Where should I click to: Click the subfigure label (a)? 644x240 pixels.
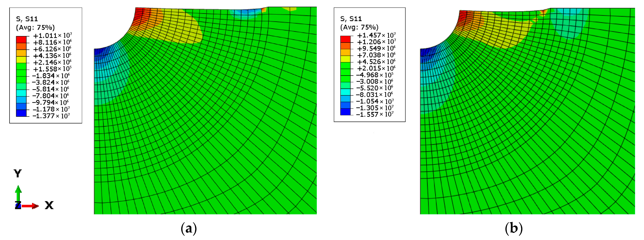click(189, 228)
